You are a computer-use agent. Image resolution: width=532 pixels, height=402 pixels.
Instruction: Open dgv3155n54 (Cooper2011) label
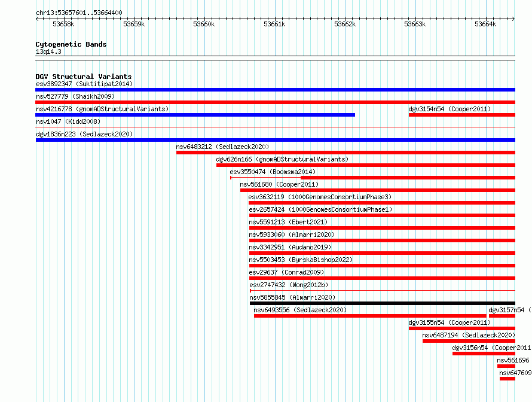click(450, 322)
